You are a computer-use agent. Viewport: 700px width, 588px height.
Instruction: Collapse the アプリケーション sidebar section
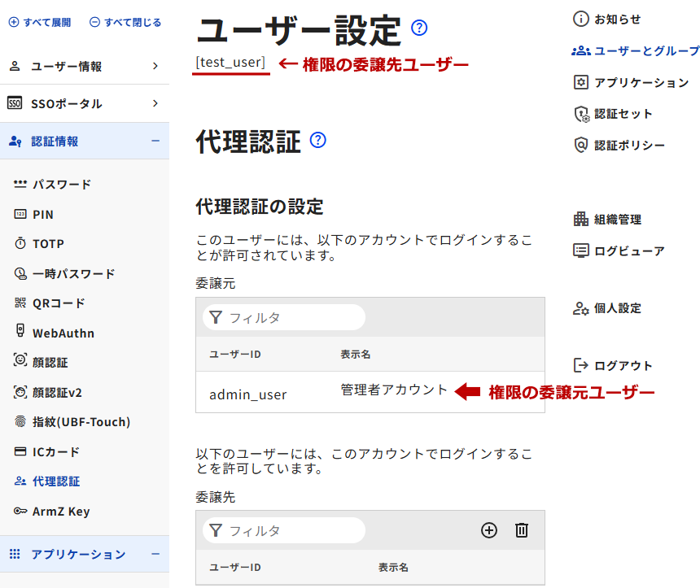(155, 555)
